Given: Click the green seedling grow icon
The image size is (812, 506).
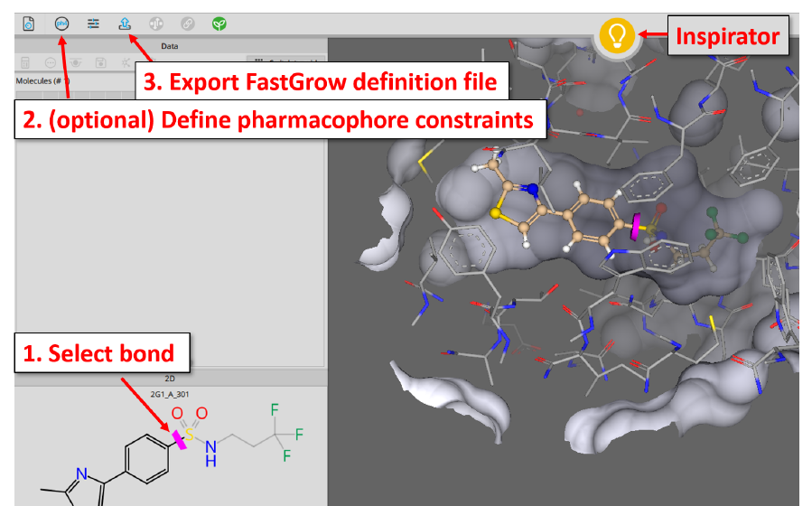Looking at the screenshot, I should pos(219,23).
